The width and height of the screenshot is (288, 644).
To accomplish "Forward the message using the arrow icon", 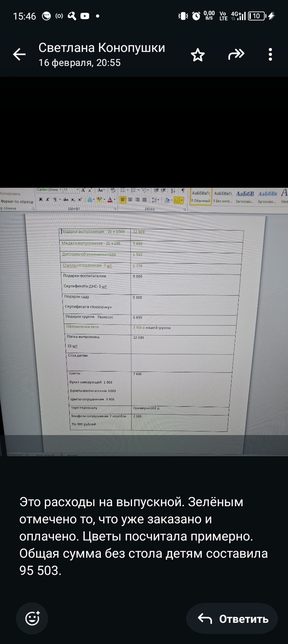I will (x=236, y=54).
